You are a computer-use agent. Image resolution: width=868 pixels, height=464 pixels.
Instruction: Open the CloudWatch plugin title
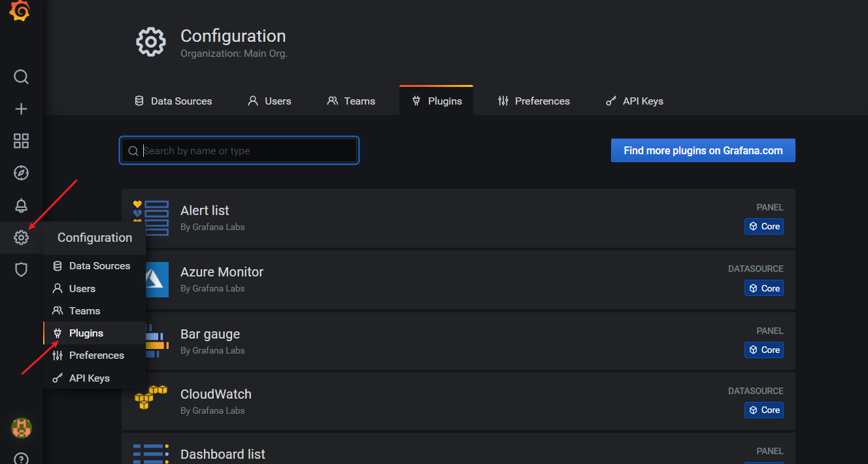[216, 394]
